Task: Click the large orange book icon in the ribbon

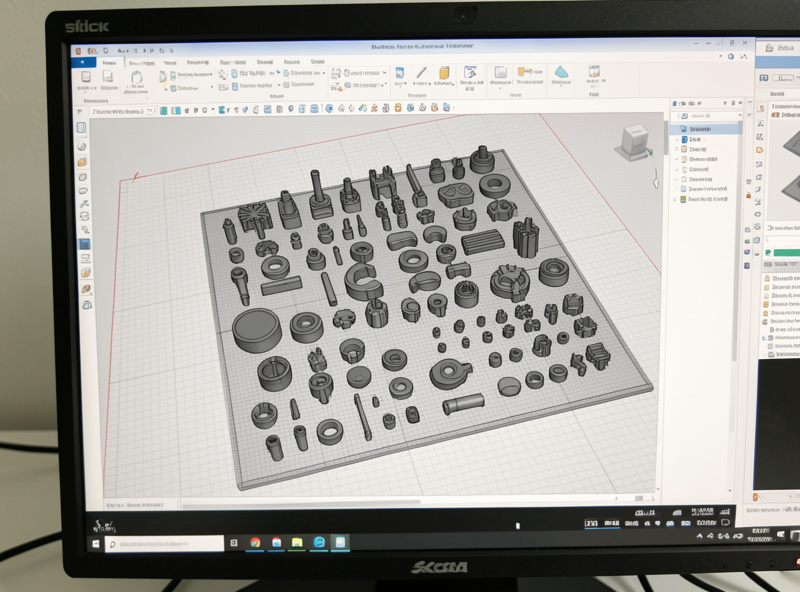Action: click(444, 72)
